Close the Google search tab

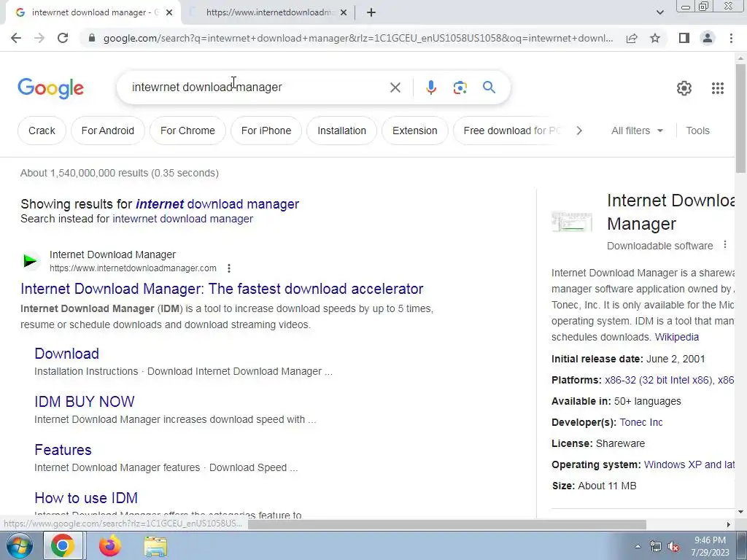pyautogui.click(x=169, y=12)
